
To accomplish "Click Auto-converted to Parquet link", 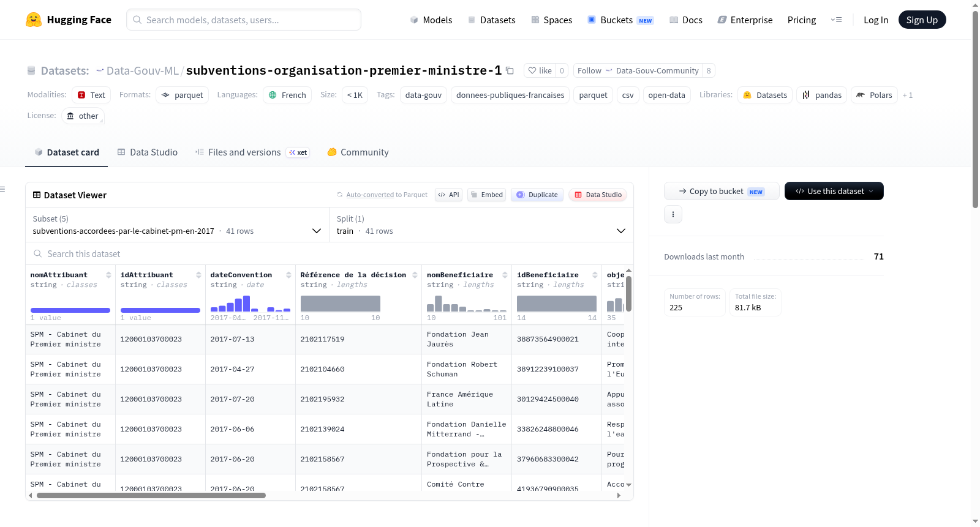I will (386, 195).
